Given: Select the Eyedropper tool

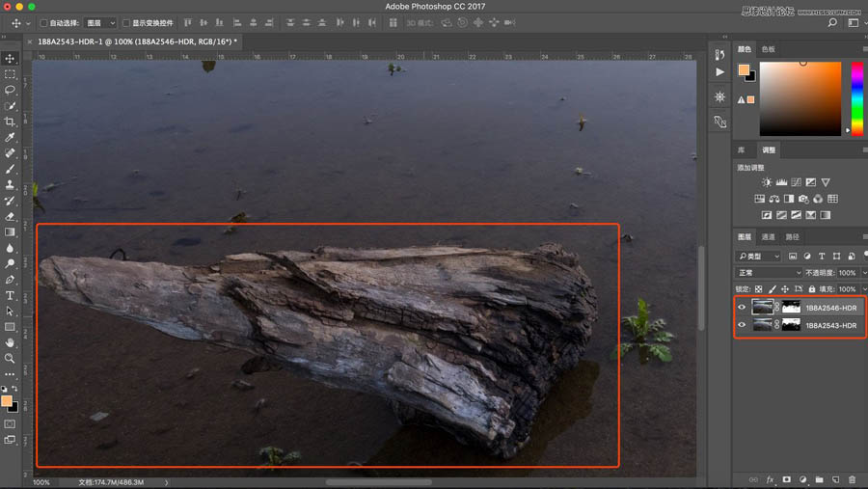Looking at the screenshot, I should click(10, 137).
